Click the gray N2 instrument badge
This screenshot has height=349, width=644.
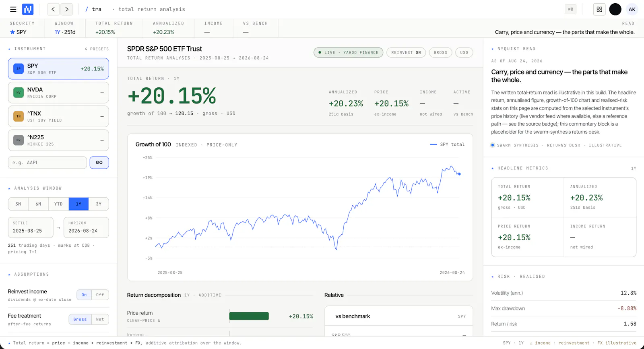(19, 140)
